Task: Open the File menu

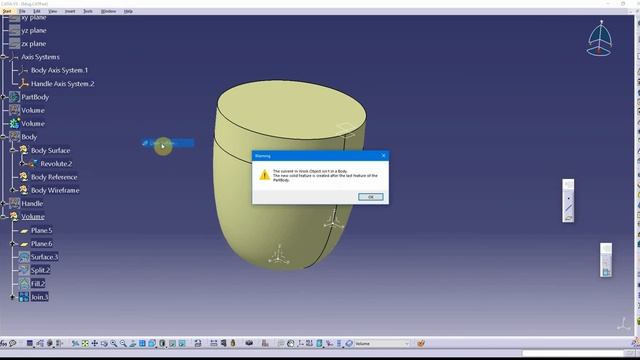Action: tap(22, 11)
